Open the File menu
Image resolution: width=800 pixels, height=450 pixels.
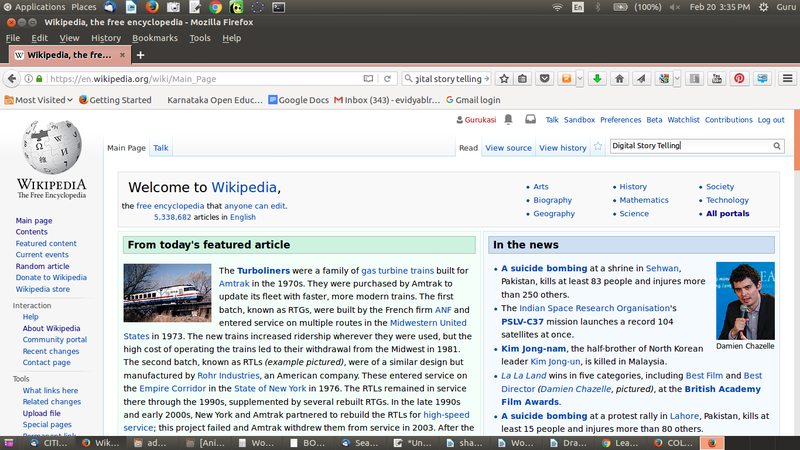click(x=13, y=38)
